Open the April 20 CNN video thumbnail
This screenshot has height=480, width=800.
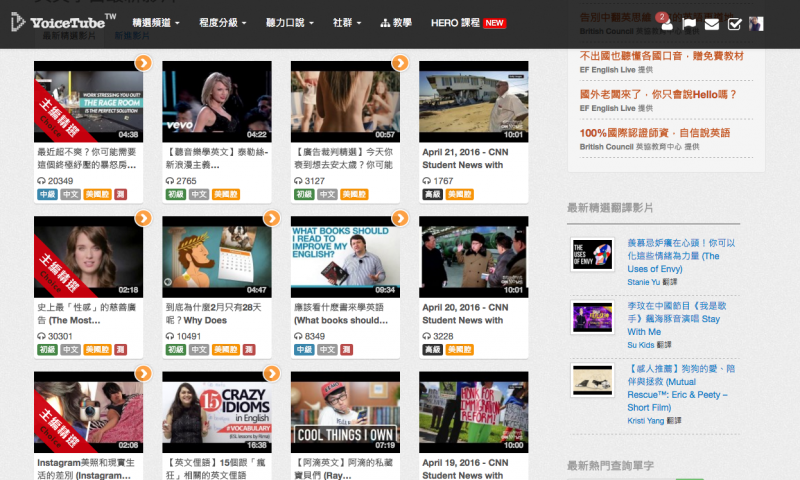point(473,257)
